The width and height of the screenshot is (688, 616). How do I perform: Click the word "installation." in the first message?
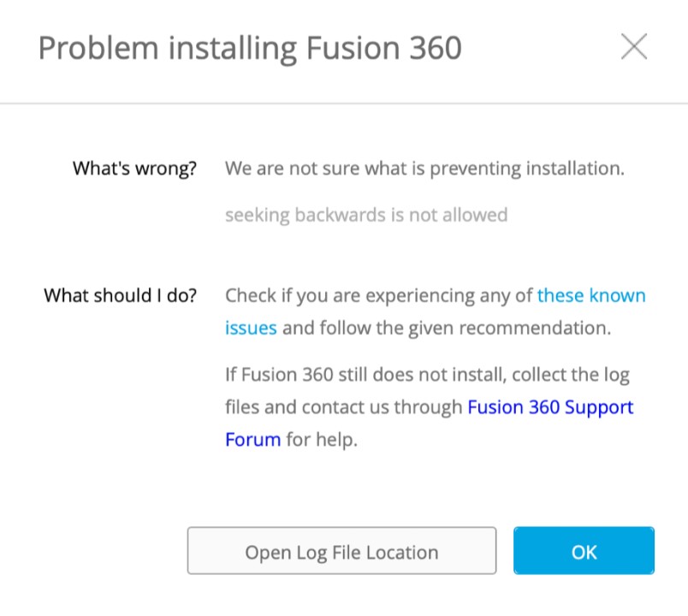tap(570, 169)
